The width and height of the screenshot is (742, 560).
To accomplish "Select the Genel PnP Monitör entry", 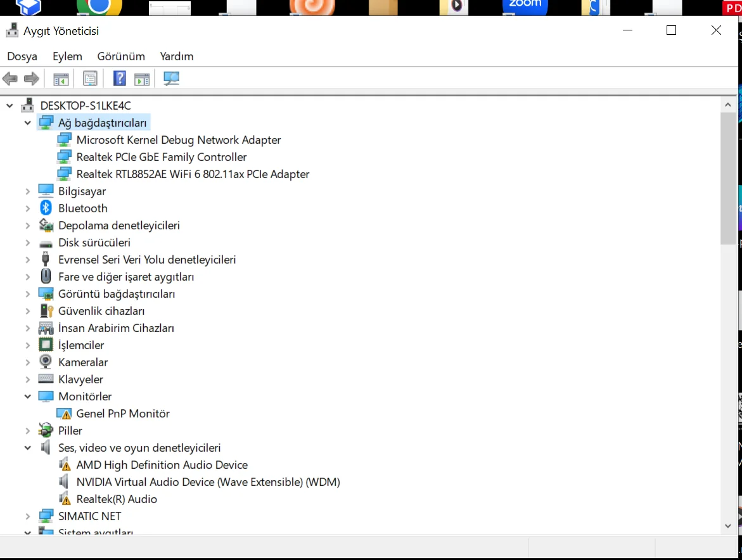I will [122, 414].
